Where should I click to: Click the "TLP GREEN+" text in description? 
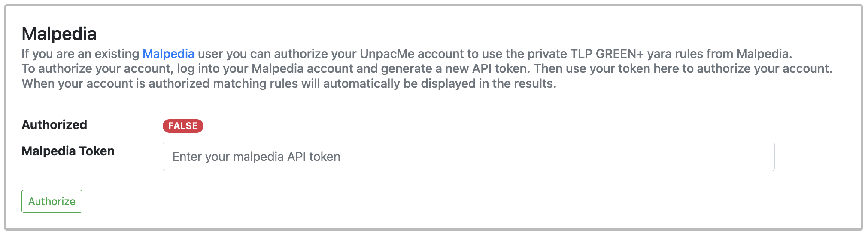607,54
